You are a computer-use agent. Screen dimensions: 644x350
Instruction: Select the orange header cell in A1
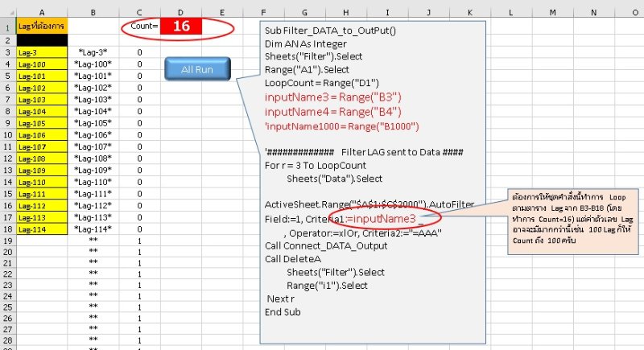[42, 27]
